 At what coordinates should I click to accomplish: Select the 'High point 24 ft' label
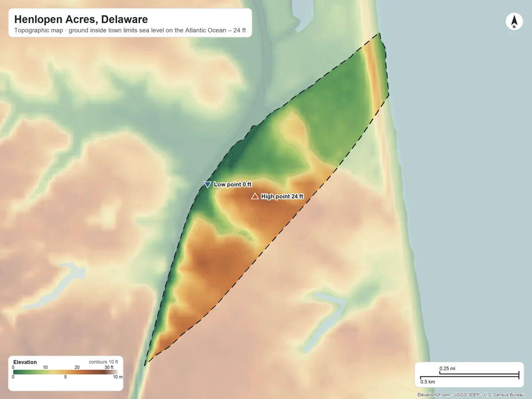click(282, 196)
